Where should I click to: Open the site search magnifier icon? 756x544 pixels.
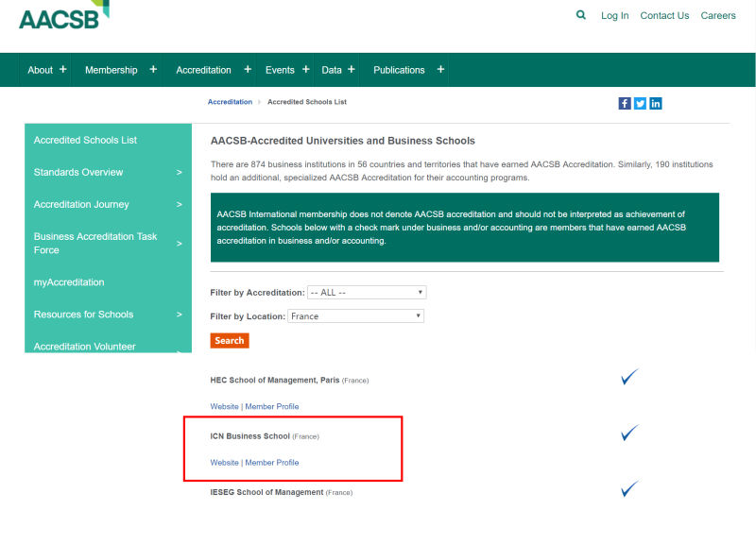coord(581,15)
